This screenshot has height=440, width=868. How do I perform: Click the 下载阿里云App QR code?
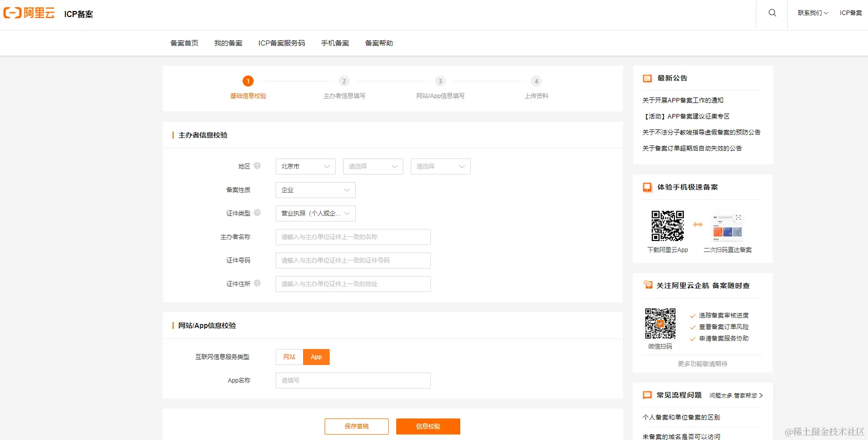coord(667,225)
